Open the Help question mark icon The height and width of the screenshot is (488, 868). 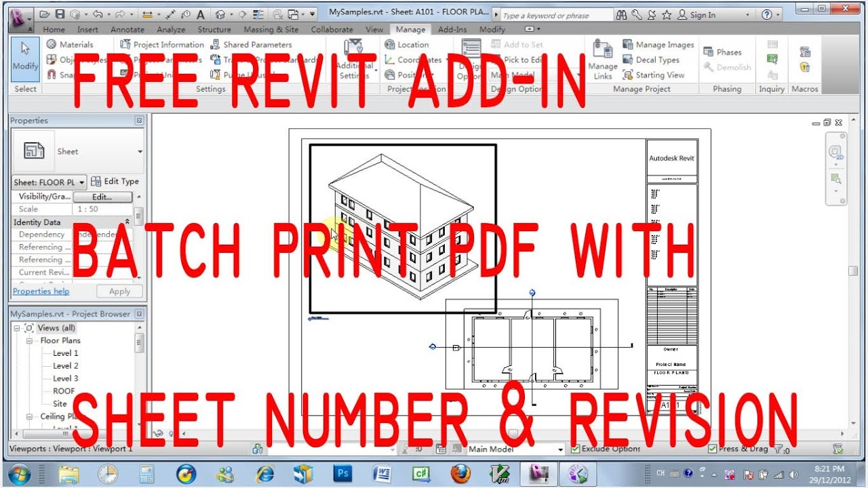point(766,14)
